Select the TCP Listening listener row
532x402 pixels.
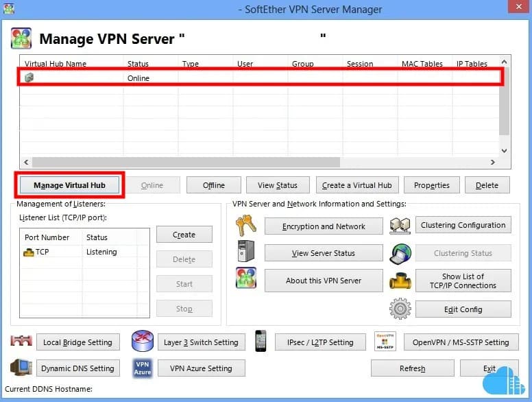tap(84, 252)
